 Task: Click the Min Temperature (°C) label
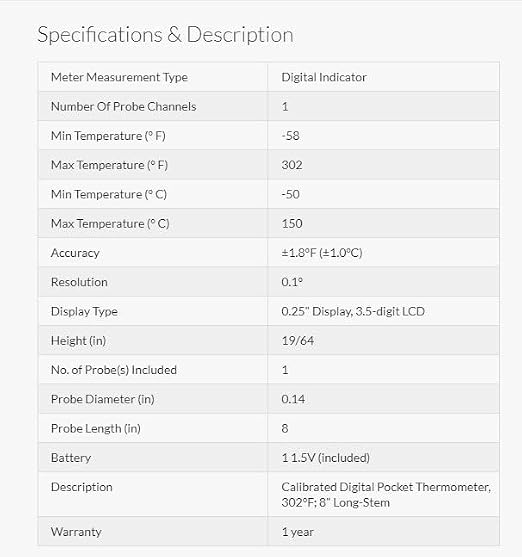pyautogui.click(x=109, y=195)
